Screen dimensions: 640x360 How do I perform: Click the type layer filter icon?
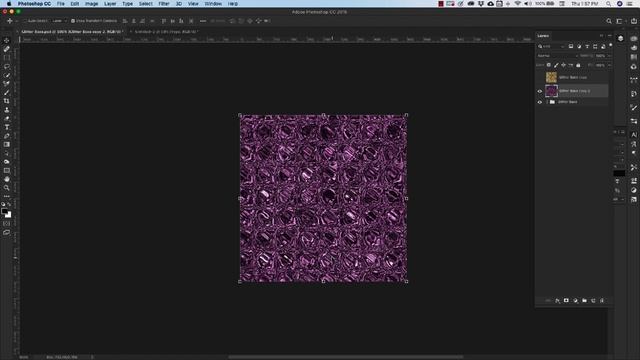click(587, 47)
